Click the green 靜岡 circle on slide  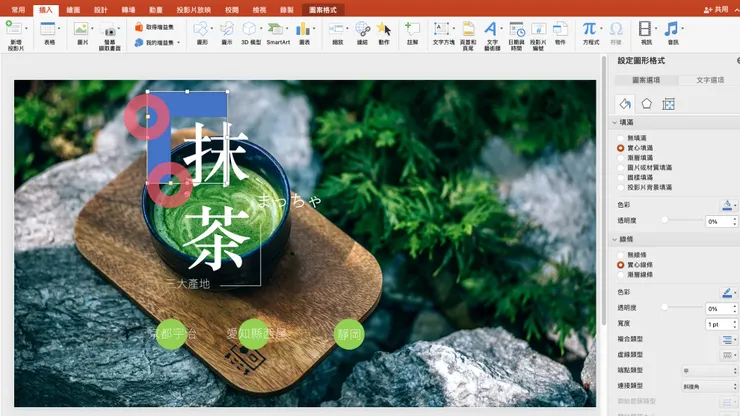click(349, 334)
